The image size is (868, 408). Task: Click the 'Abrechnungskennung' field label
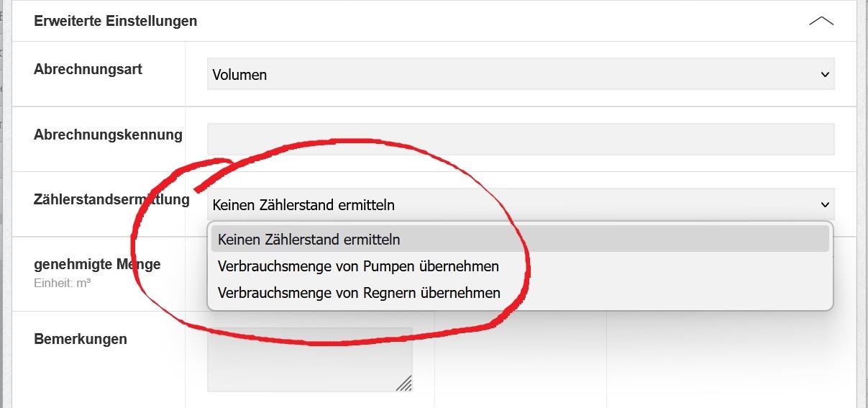108,135
